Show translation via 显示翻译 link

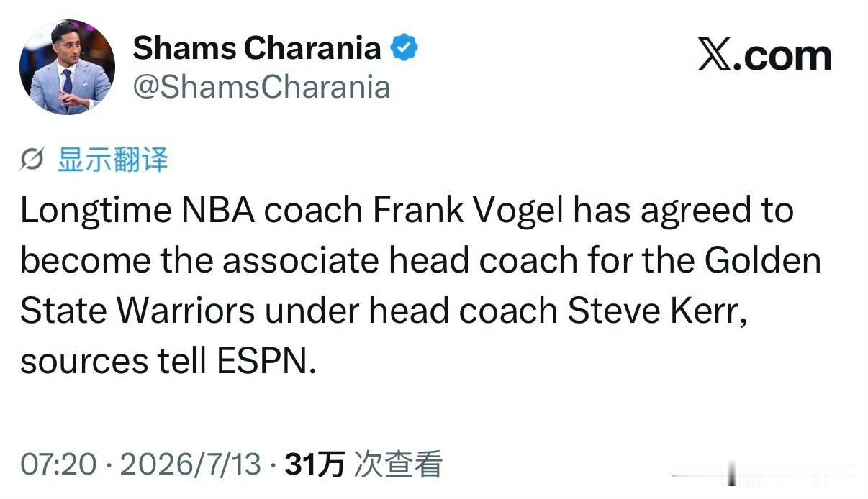click(112, 160)
